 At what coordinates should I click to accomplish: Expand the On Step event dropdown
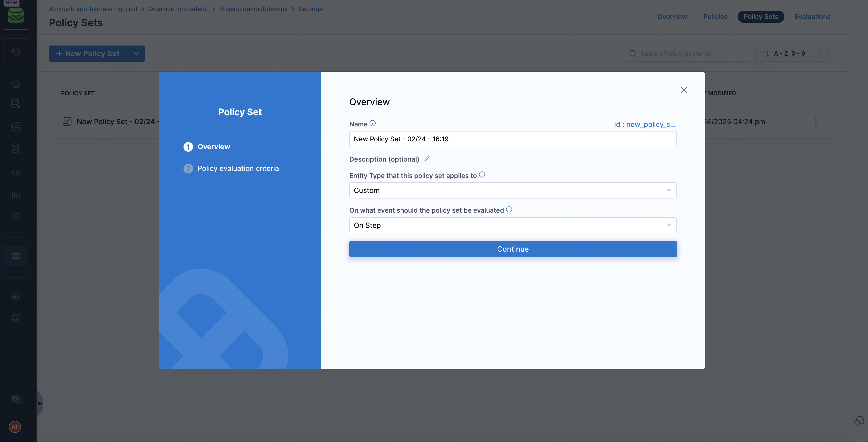click(x=513, y=225)
